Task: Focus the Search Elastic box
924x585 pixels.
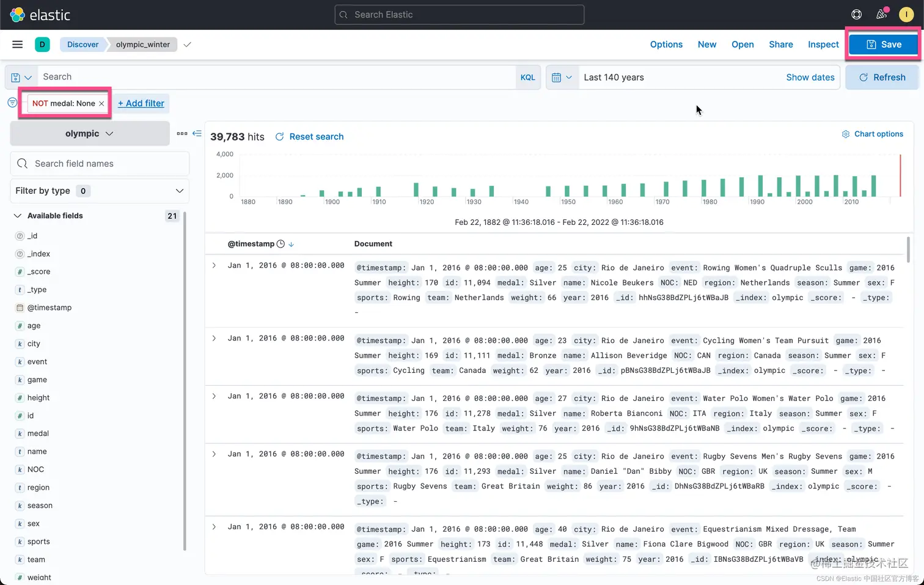Action: click(x=460, y=15)
